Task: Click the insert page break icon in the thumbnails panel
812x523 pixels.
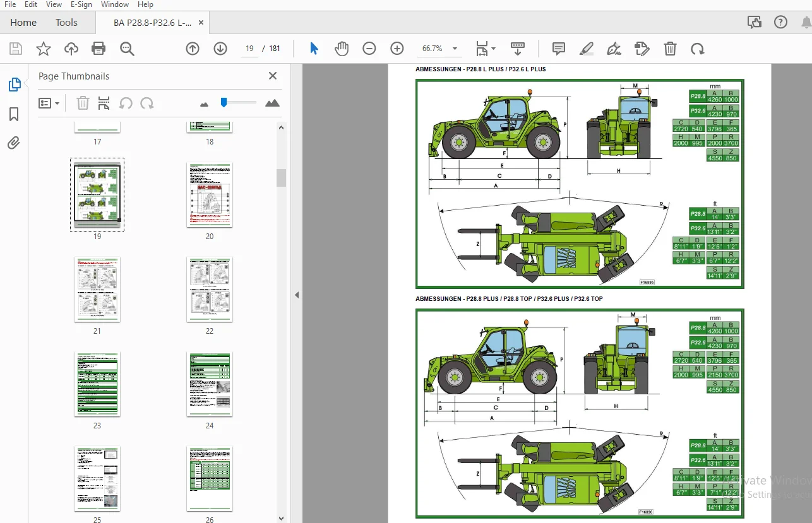Action: coord(104,103)
